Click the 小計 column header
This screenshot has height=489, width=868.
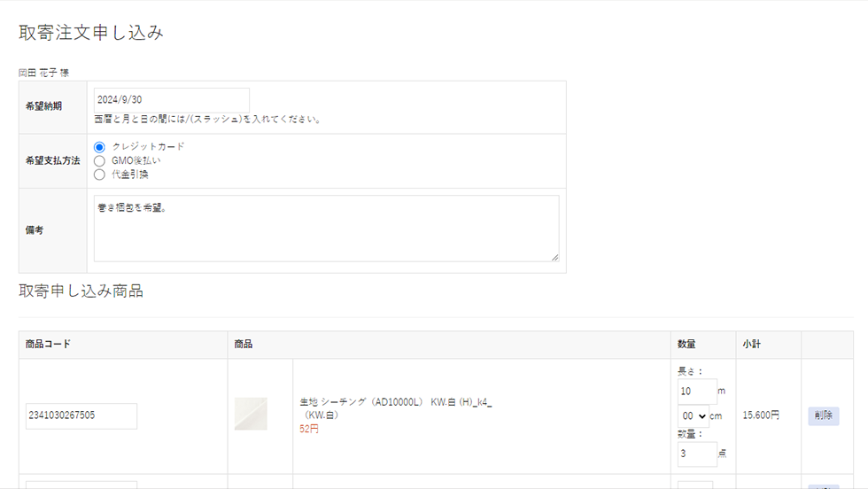(x=753, y=345)
